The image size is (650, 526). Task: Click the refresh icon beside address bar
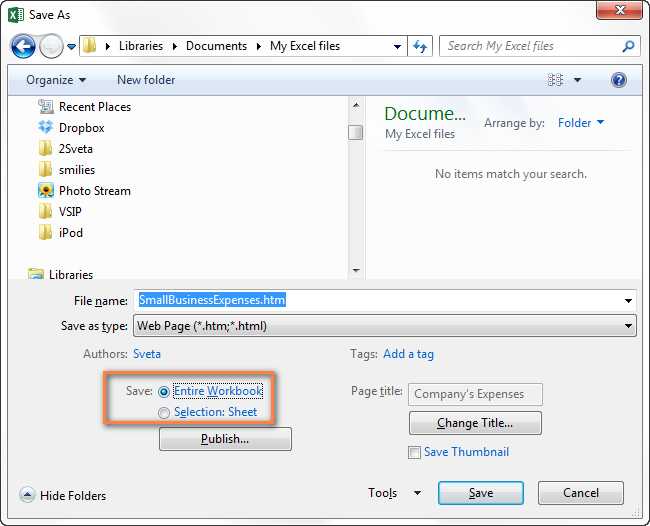[x=420, y=46]
